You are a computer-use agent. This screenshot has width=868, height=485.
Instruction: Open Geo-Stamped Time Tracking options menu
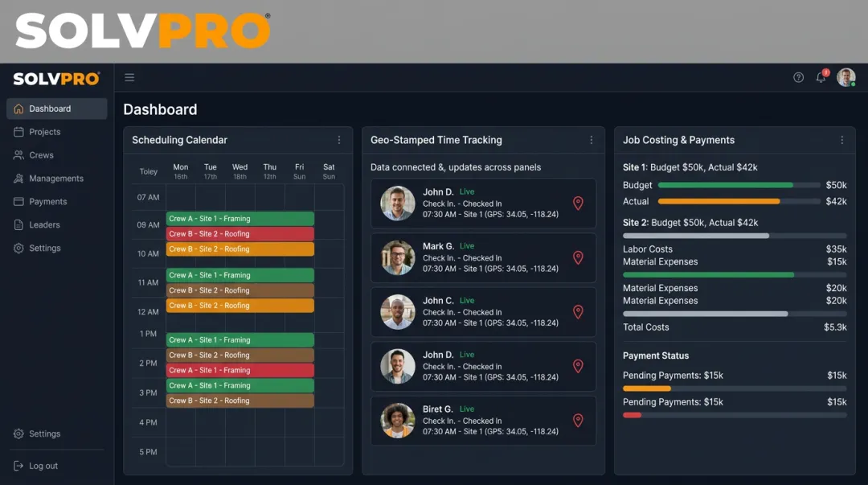tap(592, 140)
